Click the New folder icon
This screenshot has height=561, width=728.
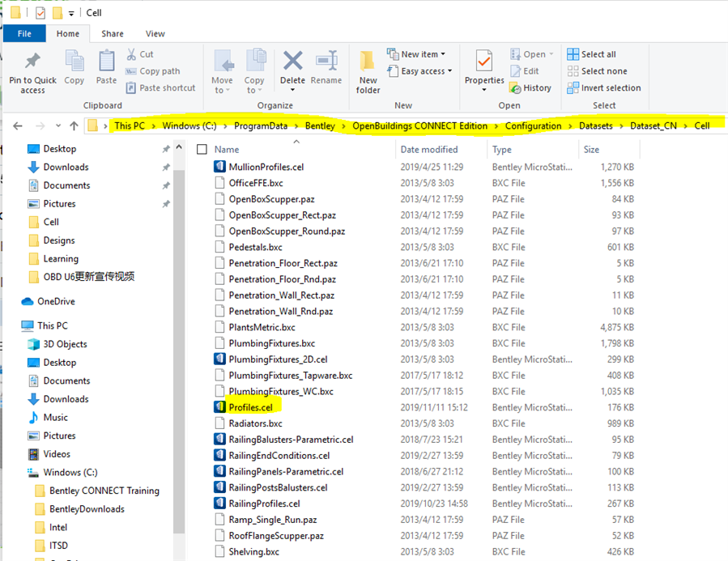coord(368,61)
